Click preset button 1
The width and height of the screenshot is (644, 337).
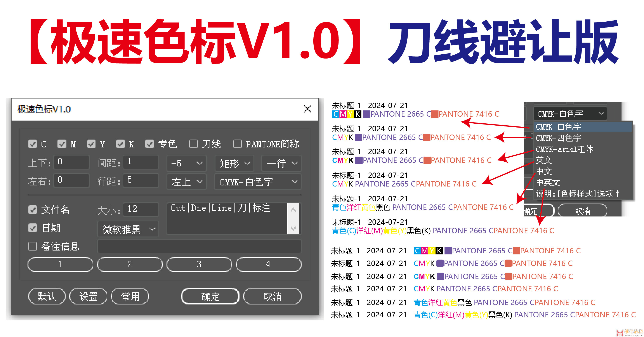tap(60, 264)
